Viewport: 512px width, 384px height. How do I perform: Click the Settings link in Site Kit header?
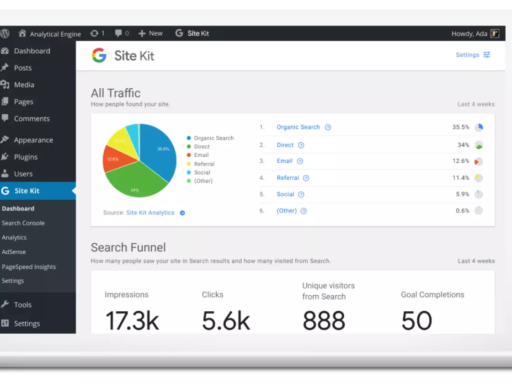pyautogui.click(x=467, y=55)
